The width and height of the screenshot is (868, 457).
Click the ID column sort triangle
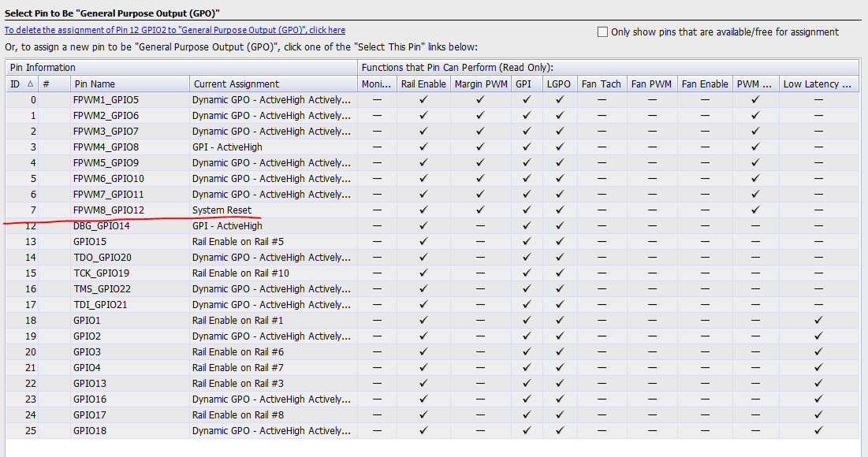coord(29,84)
